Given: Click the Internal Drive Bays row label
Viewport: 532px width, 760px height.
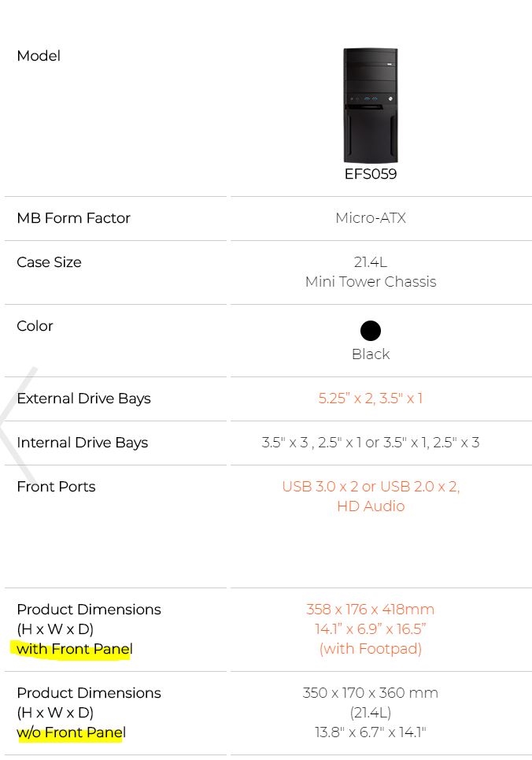Looking at the screenshot, I should click(x=82, y=443).
